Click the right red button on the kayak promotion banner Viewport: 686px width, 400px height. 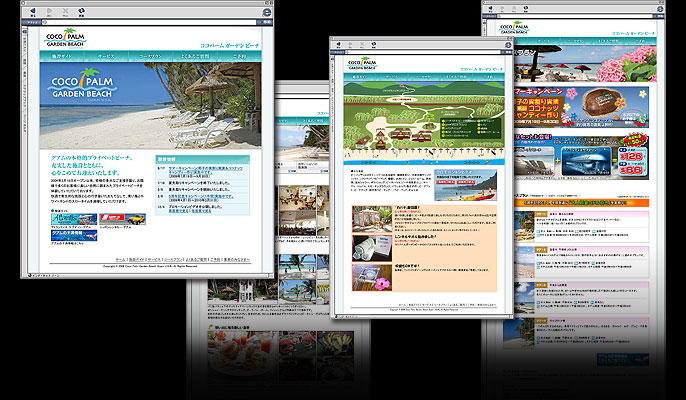click(x=466, y=182)
